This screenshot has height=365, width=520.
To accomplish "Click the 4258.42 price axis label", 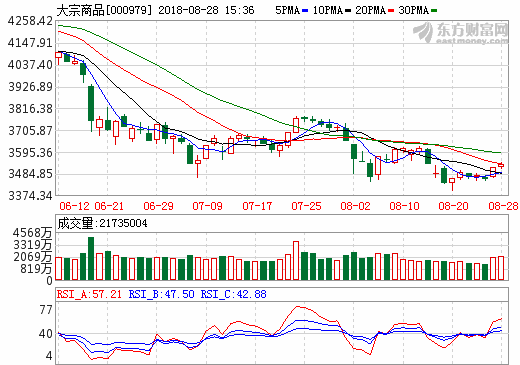I will [30, 21].
